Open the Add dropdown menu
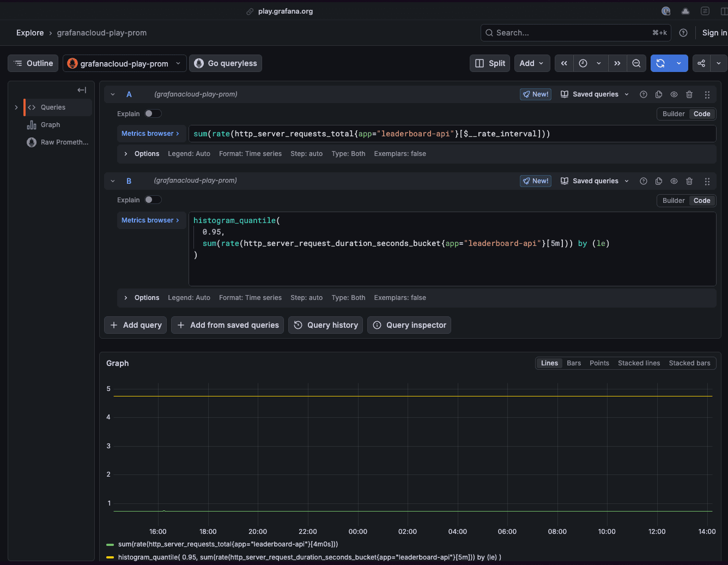728x565 pixels. coord(532,63)
